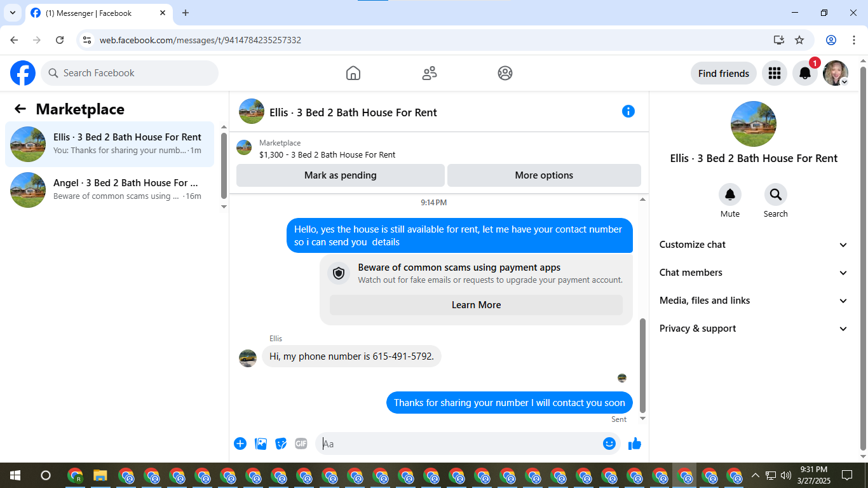Expand the Chat members section
This screenshot has width=868, height=488.
tap(754, 273)
